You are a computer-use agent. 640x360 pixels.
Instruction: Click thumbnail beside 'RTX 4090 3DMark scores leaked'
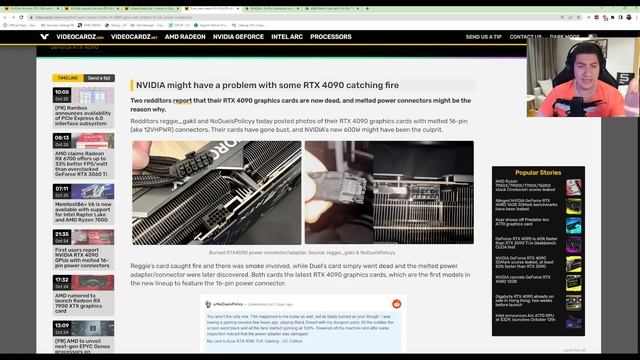pos(573,264)
